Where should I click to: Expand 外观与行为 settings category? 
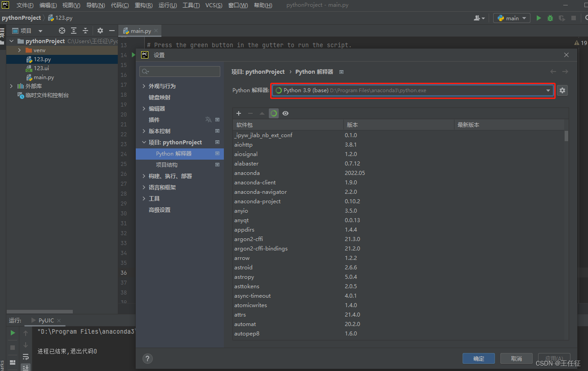[144, 86]
